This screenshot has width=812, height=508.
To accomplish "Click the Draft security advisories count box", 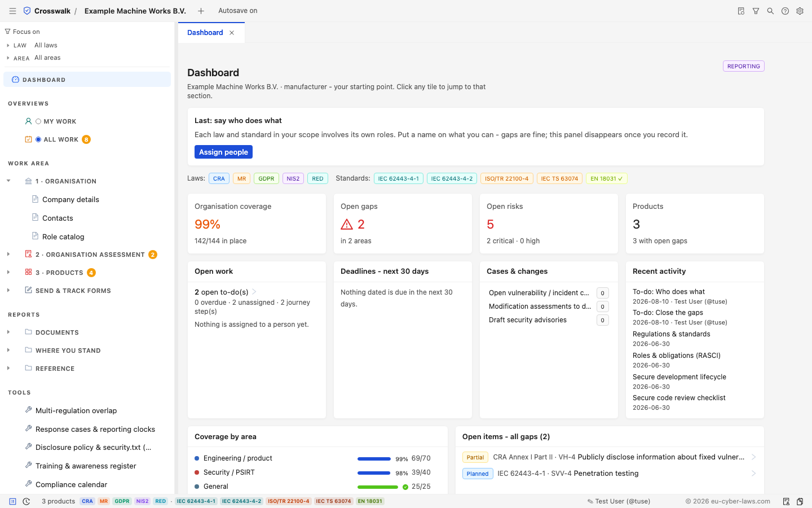I will tap(602, 320).
